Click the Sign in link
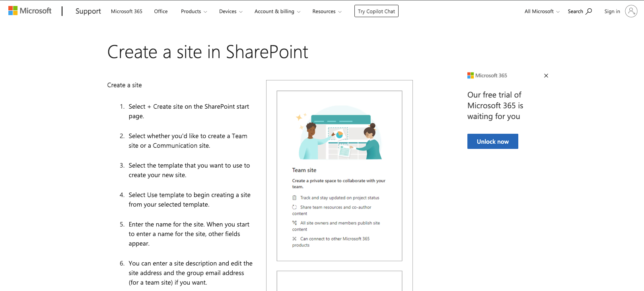This screenshot has height=291, width=644. point(612,12)
